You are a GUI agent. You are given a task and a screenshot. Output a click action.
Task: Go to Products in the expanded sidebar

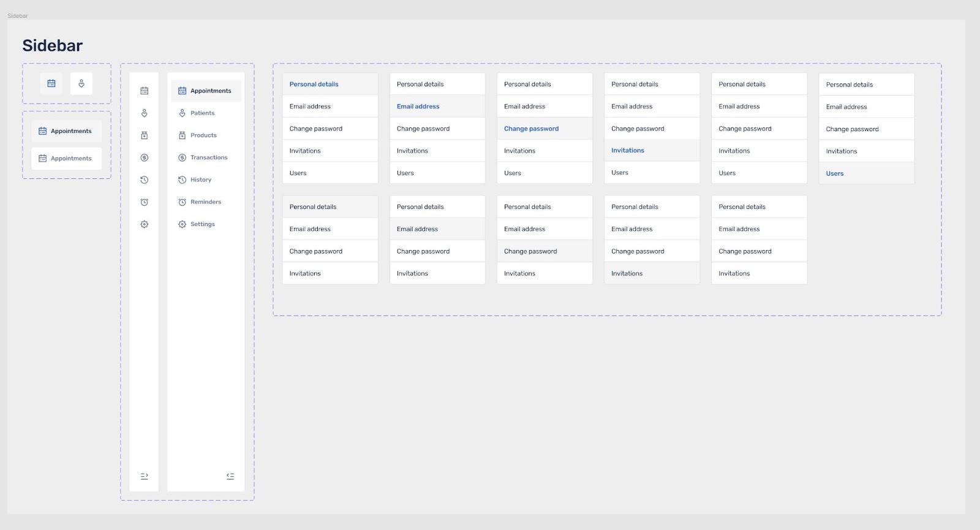point(206,135)
